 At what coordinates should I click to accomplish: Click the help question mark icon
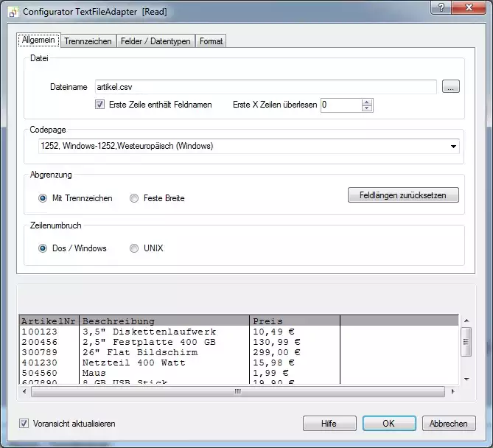442,8
